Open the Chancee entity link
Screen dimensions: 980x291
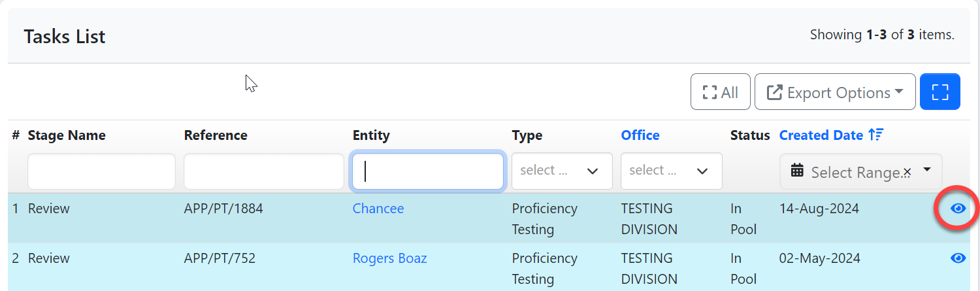(x=378, y=209)
